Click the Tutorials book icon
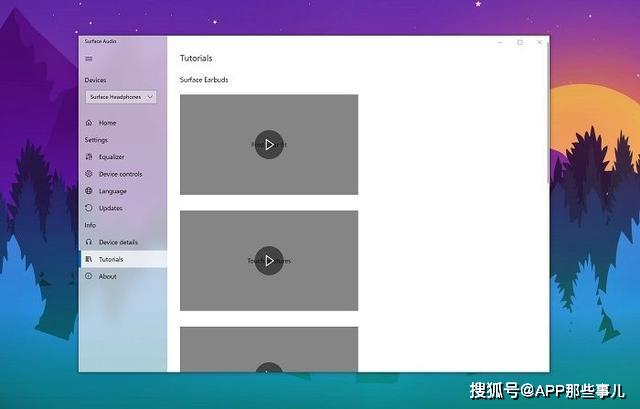Screen dimensions: 640x409 click(89, 259)
